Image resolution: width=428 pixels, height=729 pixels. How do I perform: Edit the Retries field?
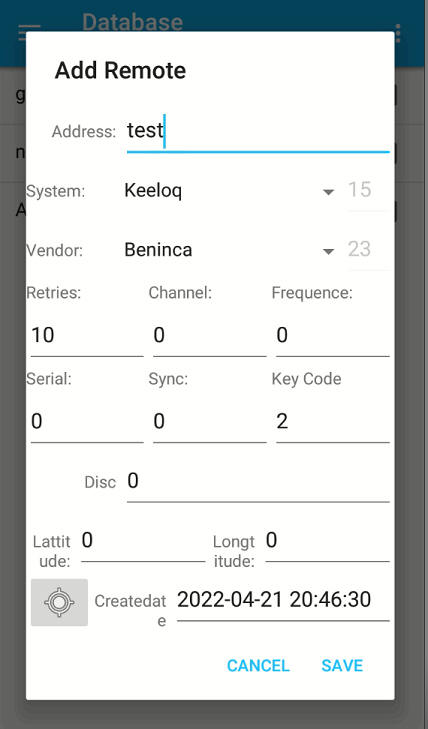(87, 336)
